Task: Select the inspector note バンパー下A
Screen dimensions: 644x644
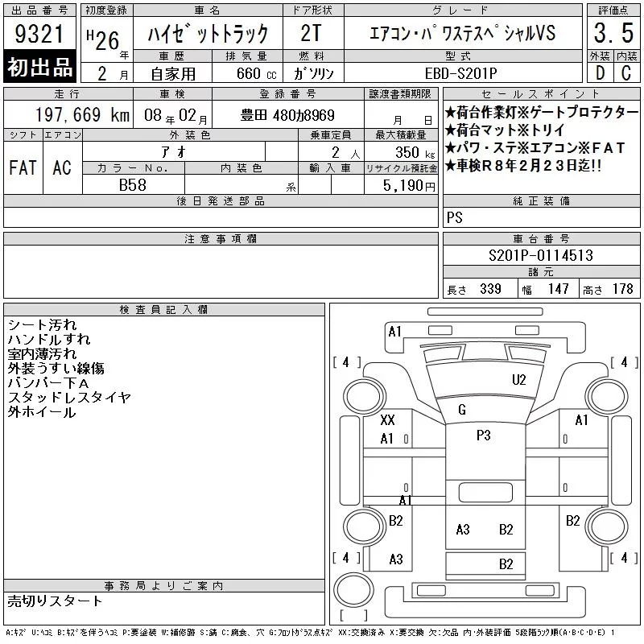Action: coord(48,383)
